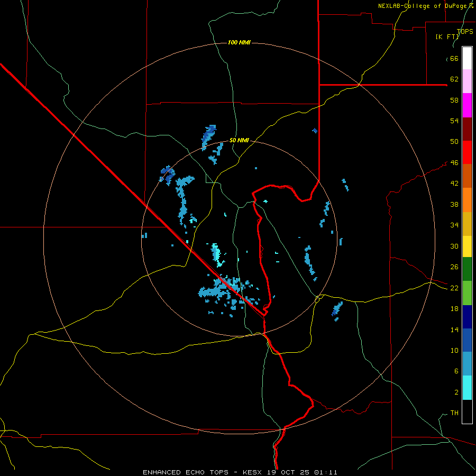Click the legend value "2"
Image resolution: width=476 pixels, height=476 pixels.
pyautogui.click(x=456, y=392)
